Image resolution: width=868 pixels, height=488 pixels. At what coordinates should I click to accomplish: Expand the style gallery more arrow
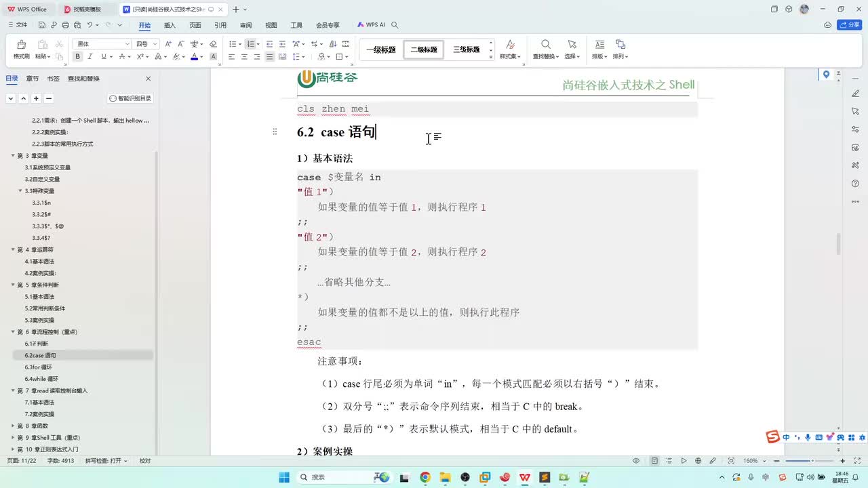(x=491, y=58)
